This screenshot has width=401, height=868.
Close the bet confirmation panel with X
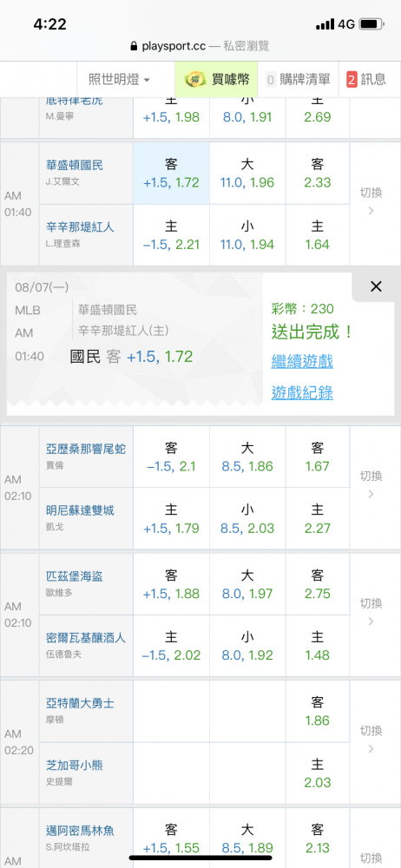(376, 286)
